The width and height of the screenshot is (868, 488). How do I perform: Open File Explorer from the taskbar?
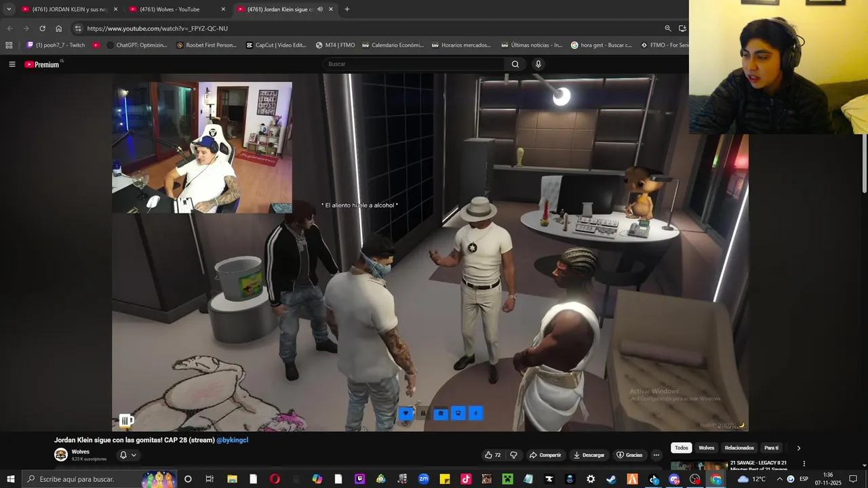pyautogui.click(x=232, y=479)
